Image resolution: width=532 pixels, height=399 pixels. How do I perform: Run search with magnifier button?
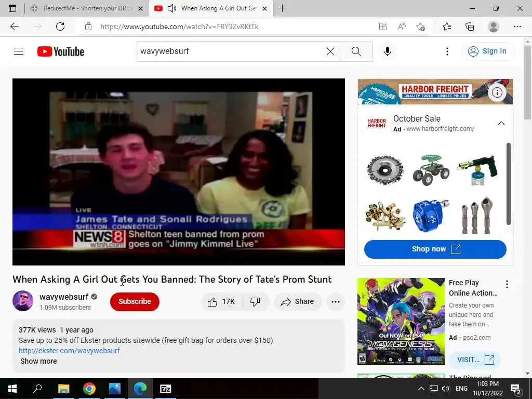[x=356, y=51]
